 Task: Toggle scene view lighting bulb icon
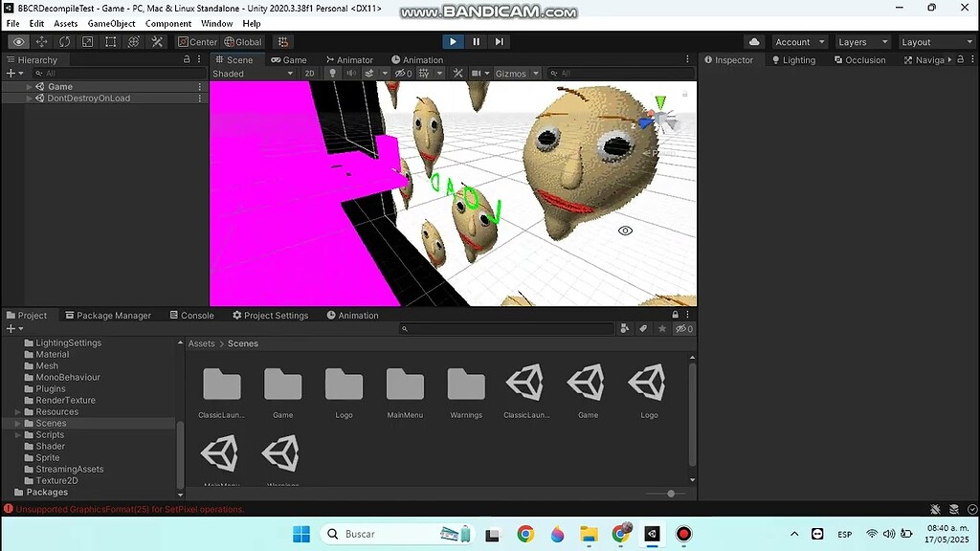330,73
